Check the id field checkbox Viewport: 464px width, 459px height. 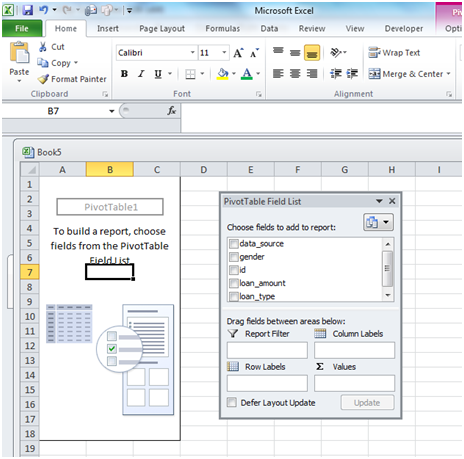pyautogui.click(x=234, y=270)
